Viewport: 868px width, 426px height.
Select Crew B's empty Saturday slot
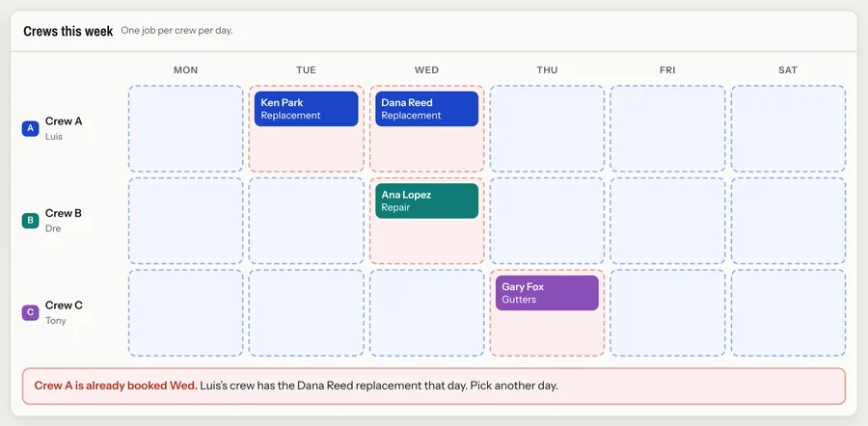[x=788, y=221]
